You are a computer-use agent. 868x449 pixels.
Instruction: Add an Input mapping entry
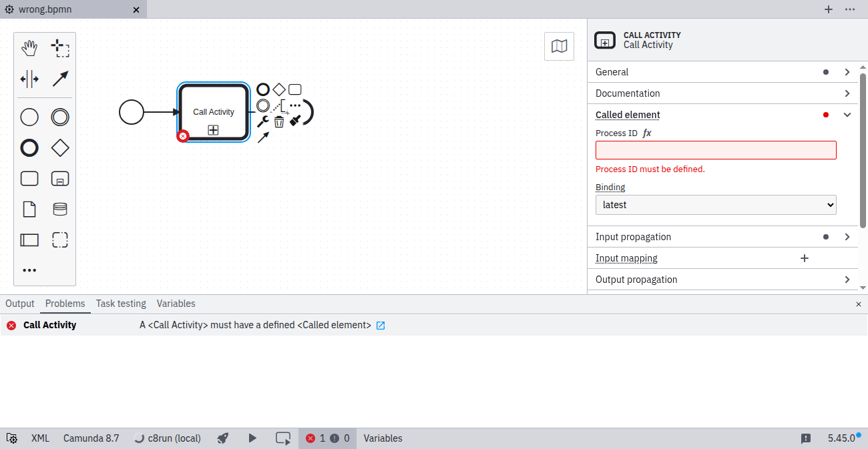(805, 258)
